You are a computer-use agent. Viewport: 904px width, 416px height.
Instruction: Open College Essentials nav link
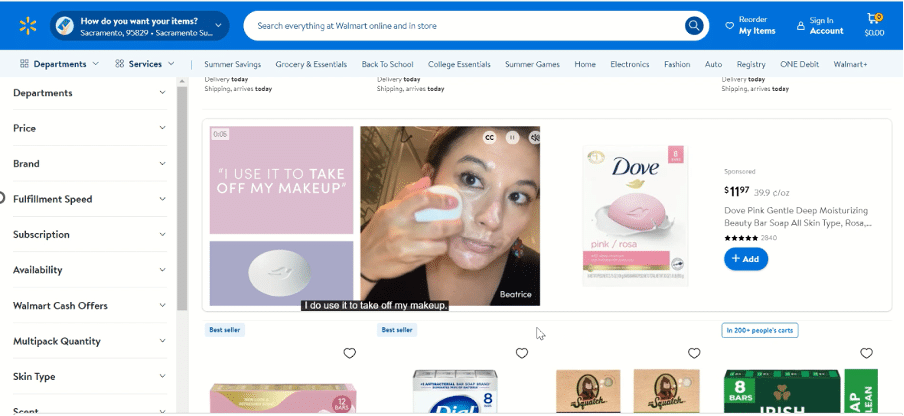(459, 65)
